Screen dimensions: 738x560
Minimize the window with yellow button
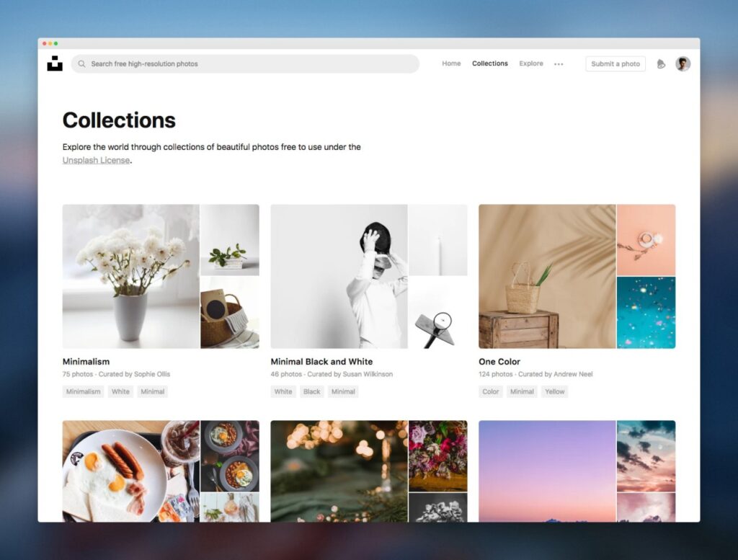pos(50,43)
